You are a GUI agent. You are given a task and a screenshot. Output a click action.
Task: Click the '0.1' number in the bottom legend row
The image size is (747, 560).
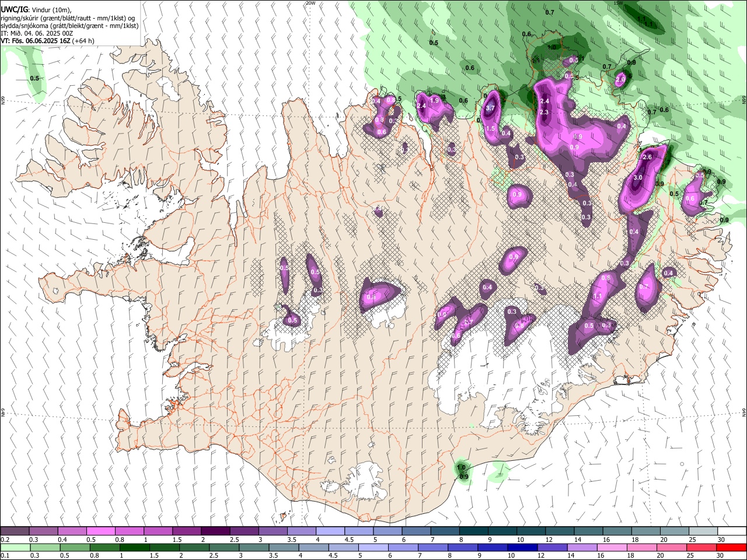(x=5, y=555)
